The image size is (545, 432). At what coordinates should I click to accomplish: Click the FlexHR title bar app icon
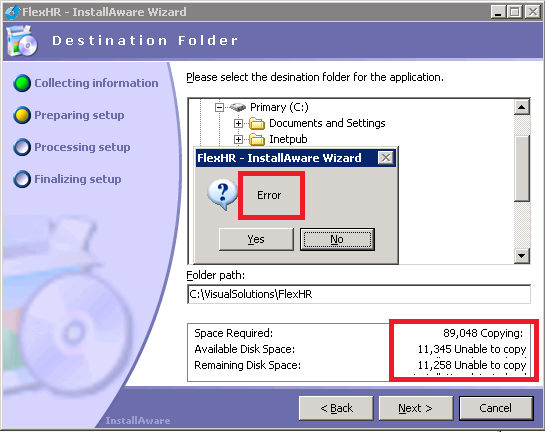click(13, 12)
